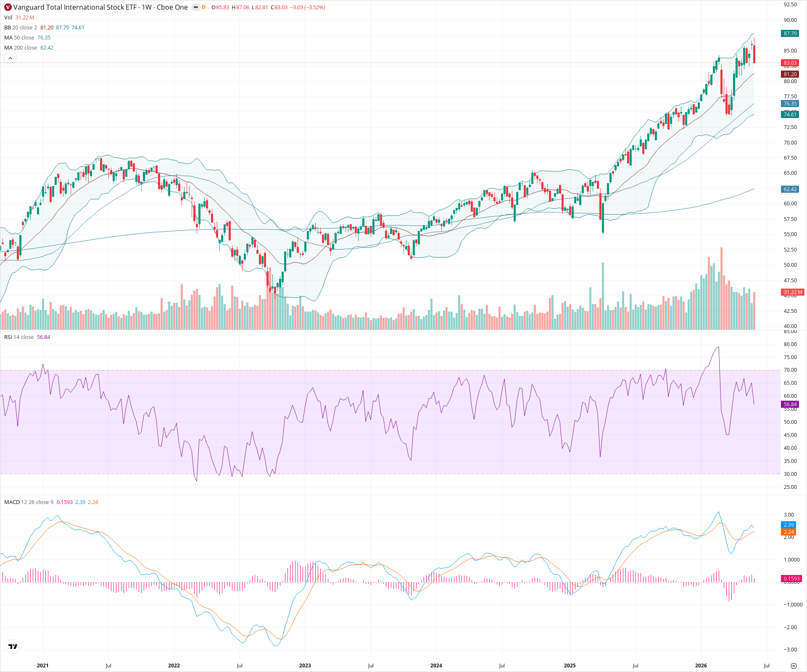Click the 76.35 MA50 price label
807x672 pixels.
tap(790, 104)
